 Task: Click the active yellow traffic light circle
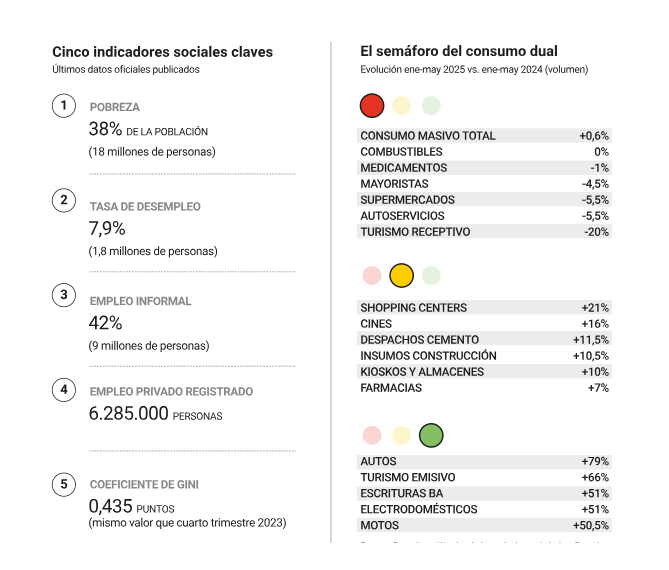(x=401, y=275)
